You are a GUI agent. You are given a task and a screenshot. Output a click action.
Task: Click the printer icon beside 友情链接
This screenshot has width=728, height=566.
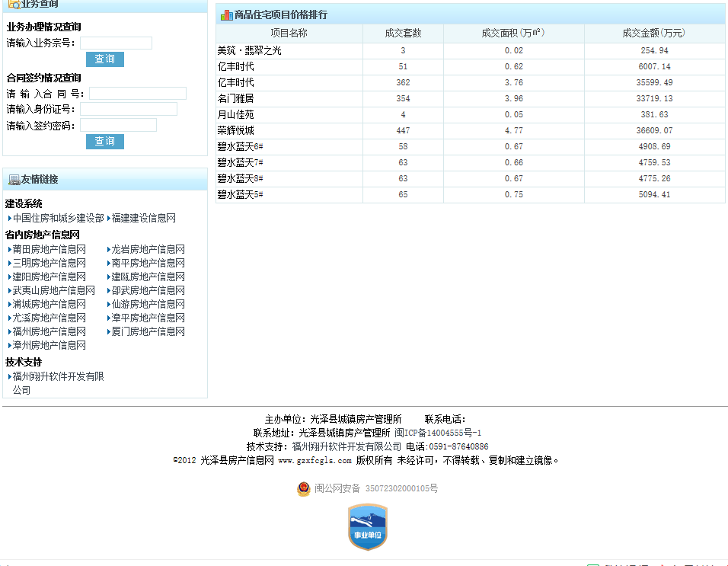click(14, 180)
